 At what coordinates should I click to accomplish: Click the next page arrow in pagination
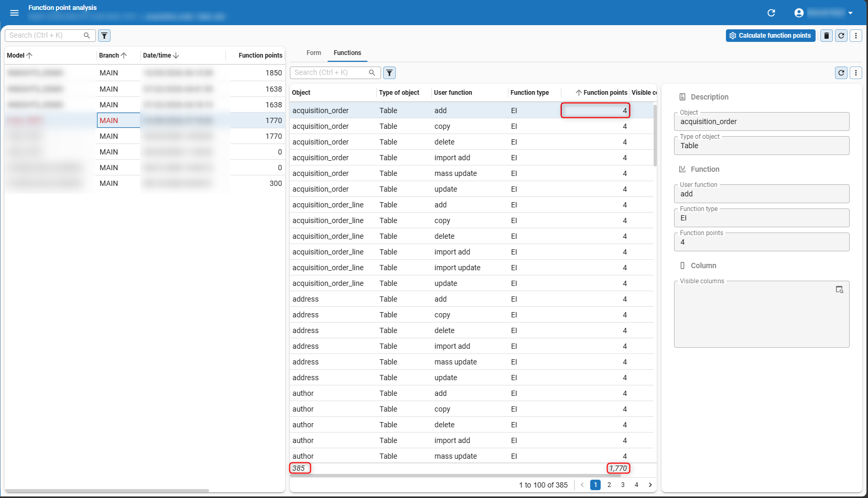pyautogui.click(x=650, y=485)
